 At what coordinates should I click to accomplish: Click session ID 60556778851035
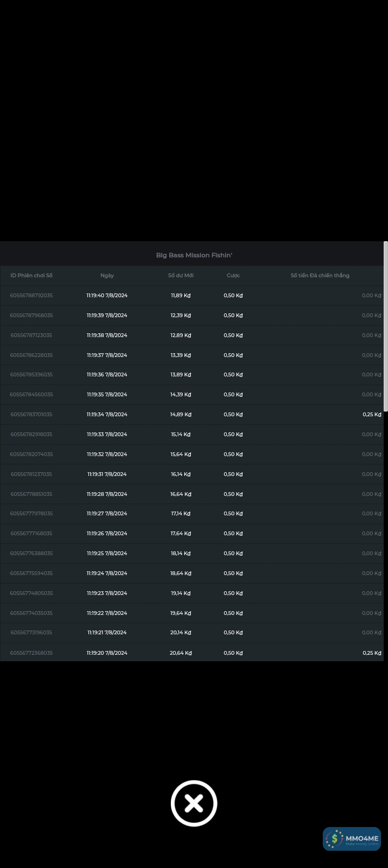coord(31,494)
